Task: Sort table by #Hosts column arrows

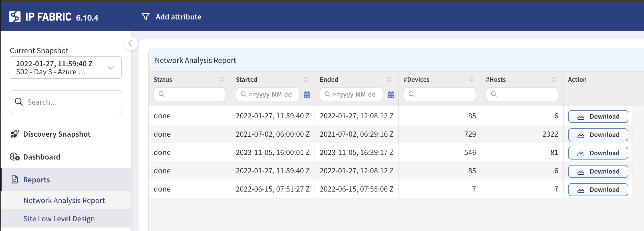Action: [554, 79]
